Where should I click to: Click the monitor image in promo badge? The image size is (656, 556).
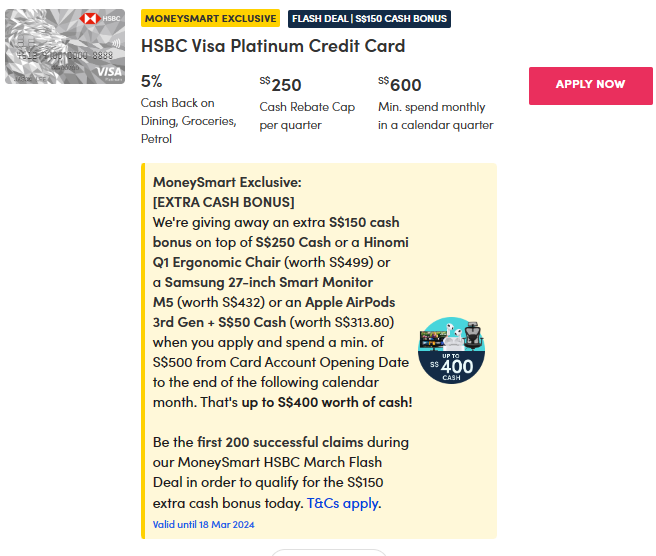pos(433,338)
